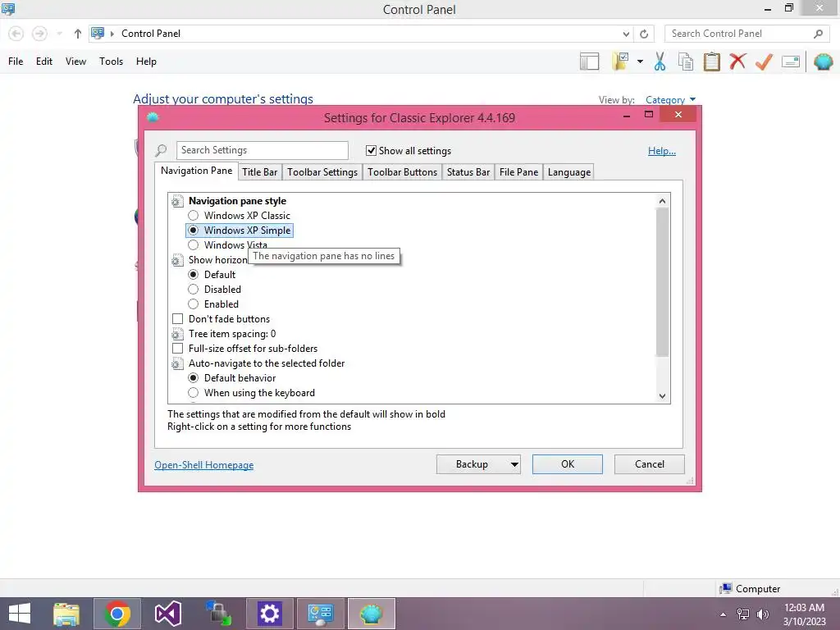840x630 pixels.
Task: Switch to the Language tab
Action: tap(569, 172)
